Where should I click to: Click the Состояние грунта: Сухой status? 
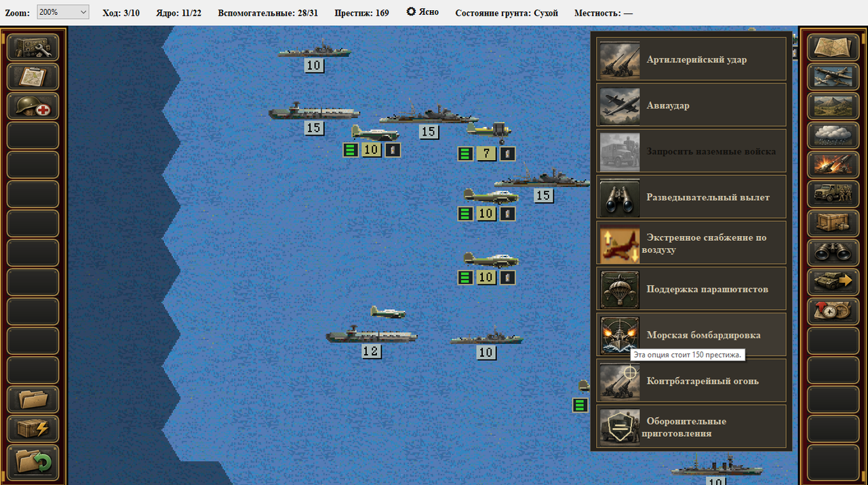tap(507, 13)
